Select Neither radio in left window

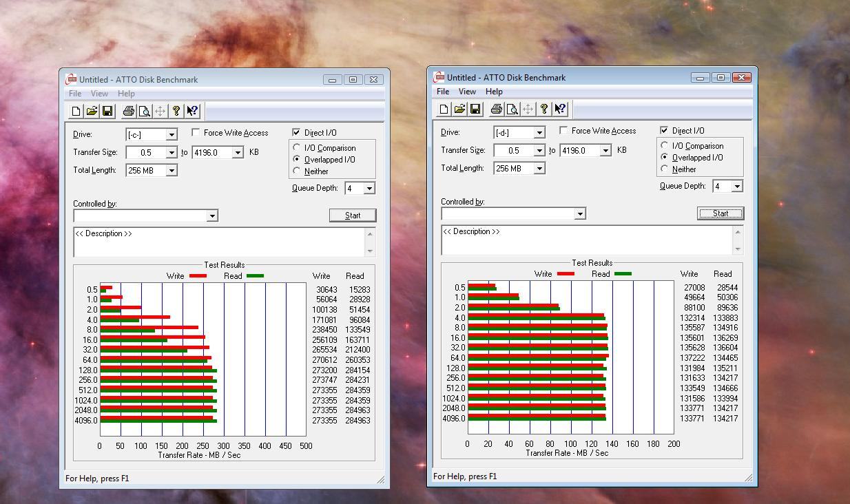297,171
